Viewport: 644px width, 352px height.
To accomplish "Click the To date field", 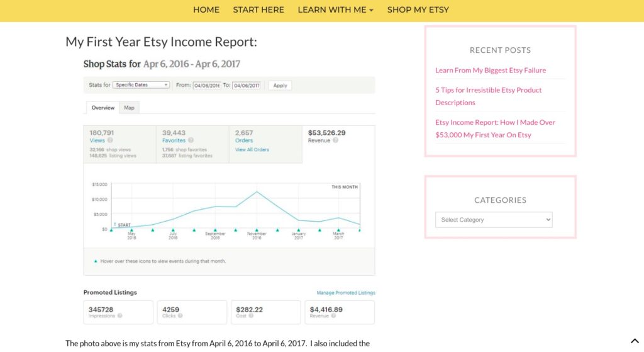I will (247, 86).
